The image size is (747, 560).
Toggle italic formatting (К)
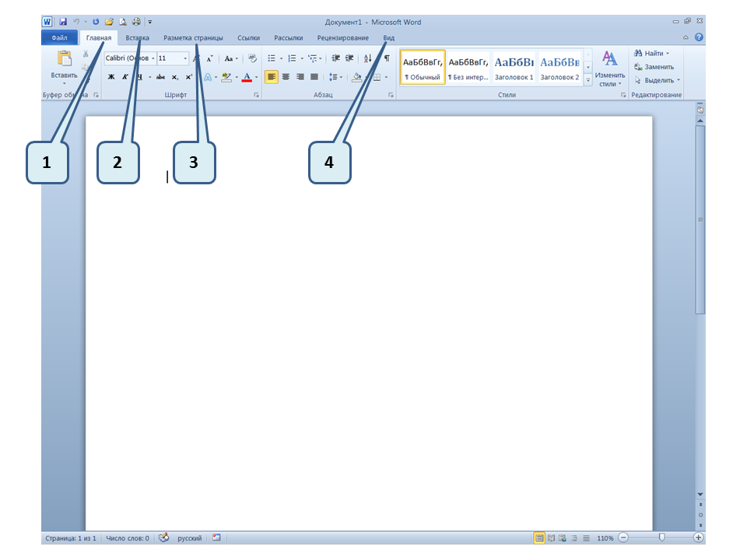(124, 77)
